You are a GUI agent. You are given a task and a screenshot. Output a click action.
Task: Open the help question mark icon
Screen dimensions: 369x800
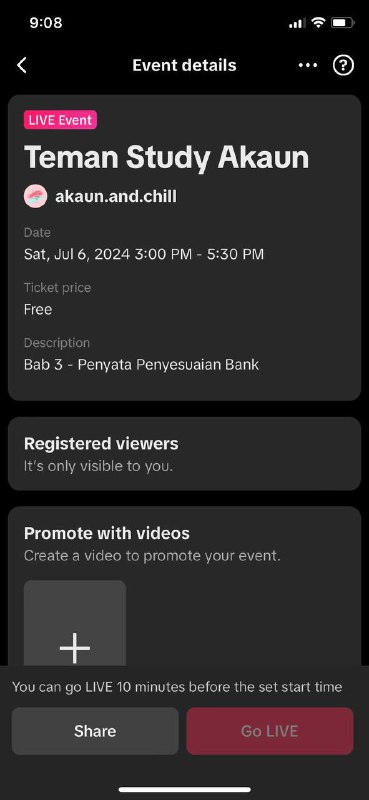[343, 65]
